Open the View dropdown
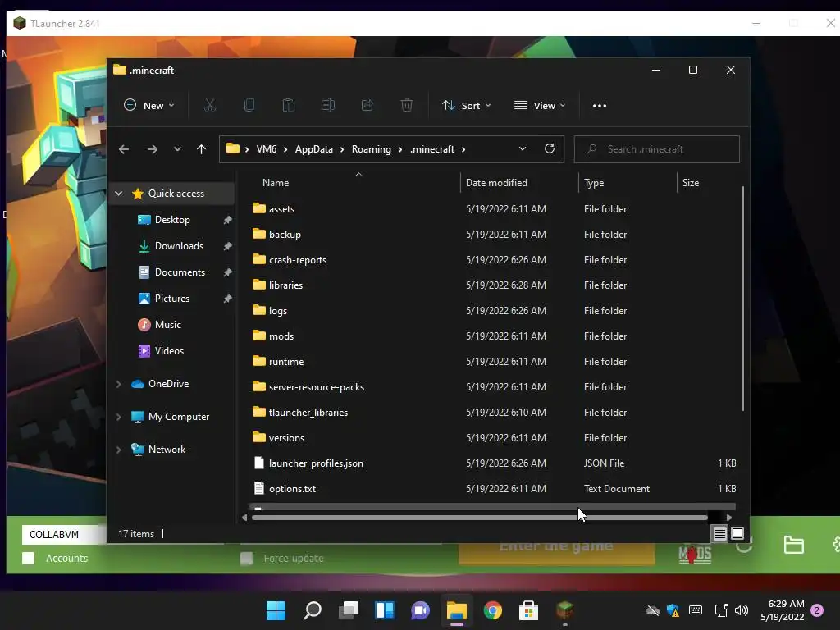Viewport: 840px width, 630px height. 540,106
